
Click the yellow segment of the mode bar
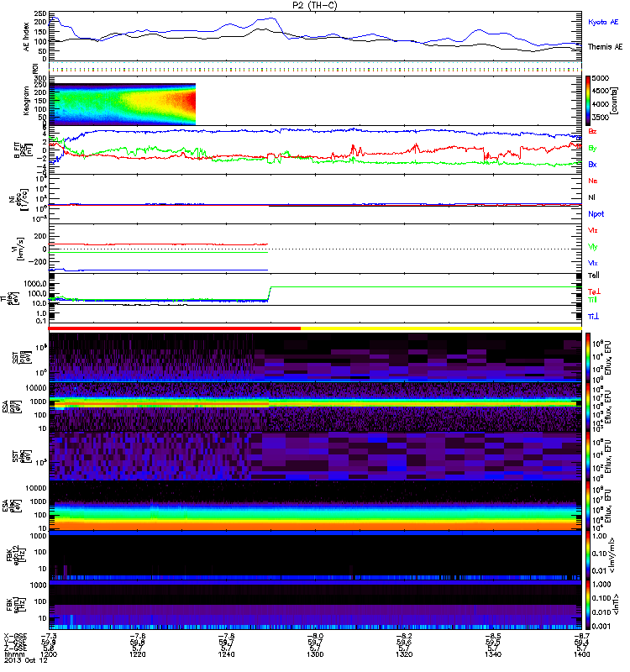click(441, 328)
